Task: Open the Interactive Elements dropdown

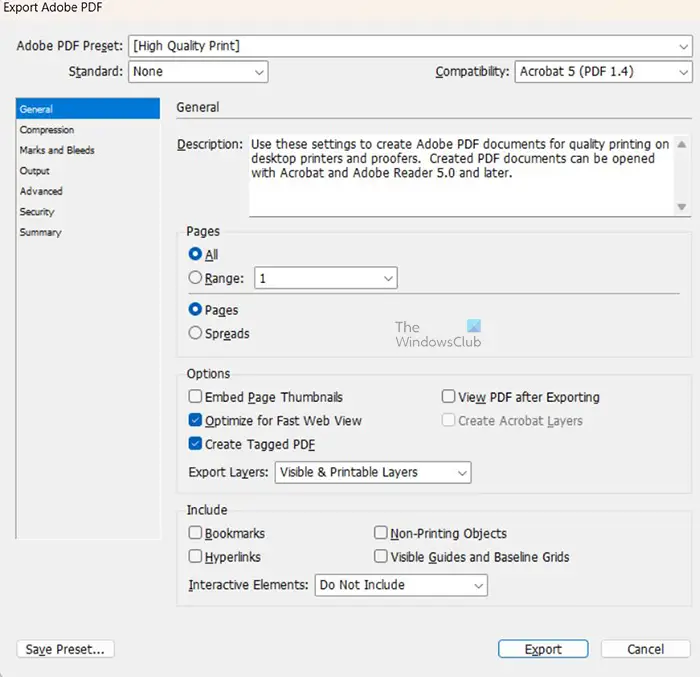Action: (x=401, y=585)
